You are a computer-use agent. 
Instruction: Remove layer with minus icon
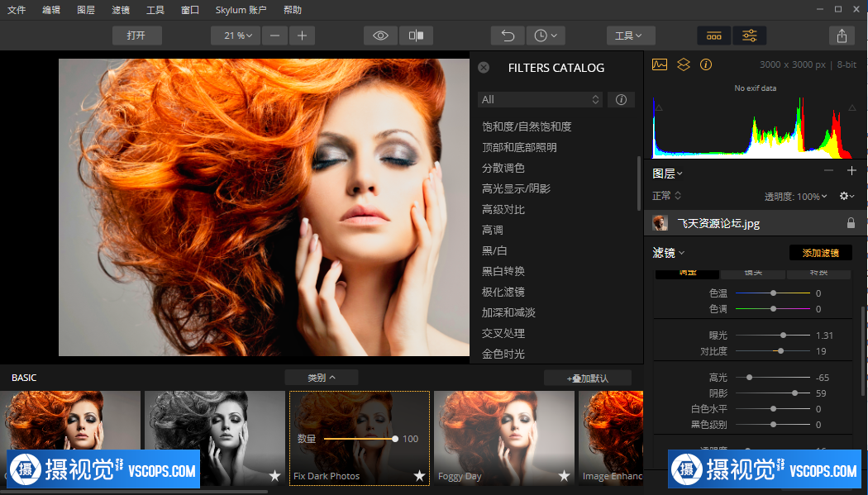[828, 170]
